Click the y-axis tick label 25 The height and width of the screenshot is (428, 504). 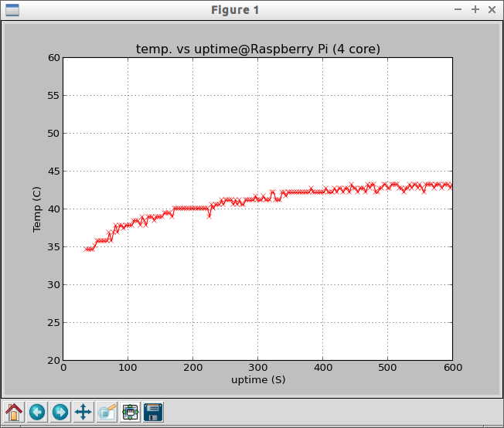click(x=53, y=323)
